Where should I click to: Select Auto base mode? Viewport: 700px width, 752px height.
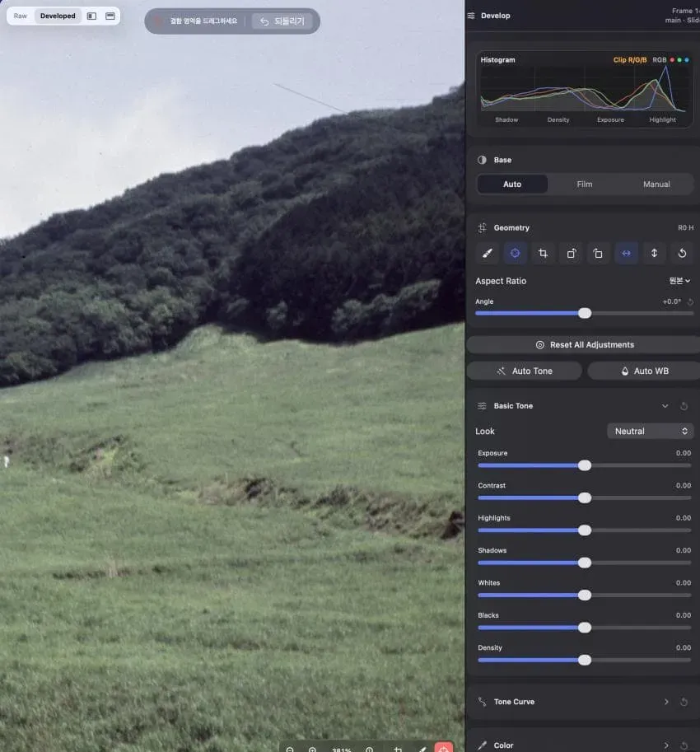(512, 184)
